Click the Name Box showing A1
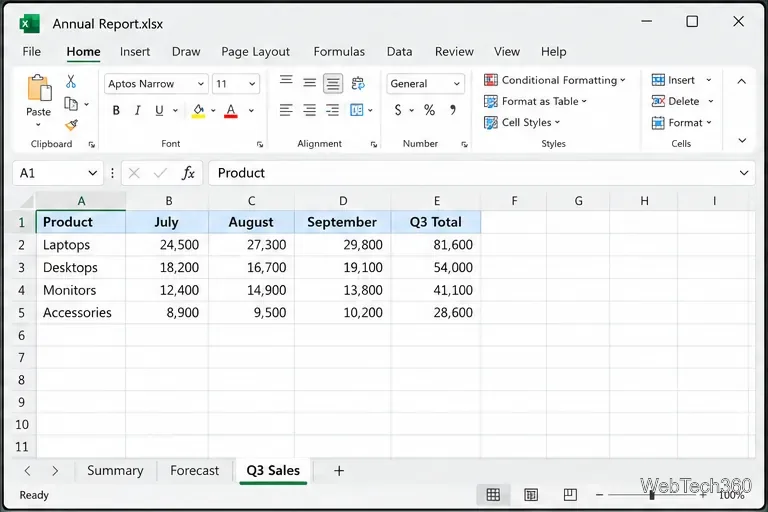This screenshot has width=768, height=512. [x=58, y=173]
